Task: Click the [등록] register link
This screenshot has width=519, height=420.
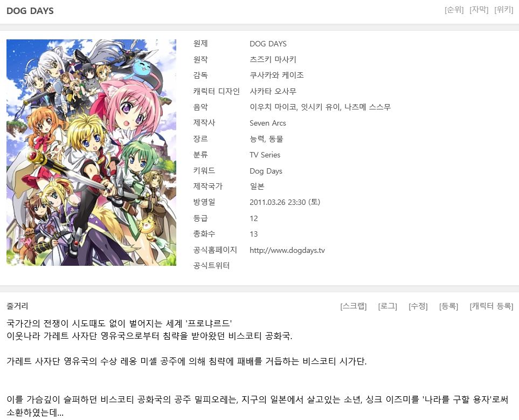Action: point(448,306)
